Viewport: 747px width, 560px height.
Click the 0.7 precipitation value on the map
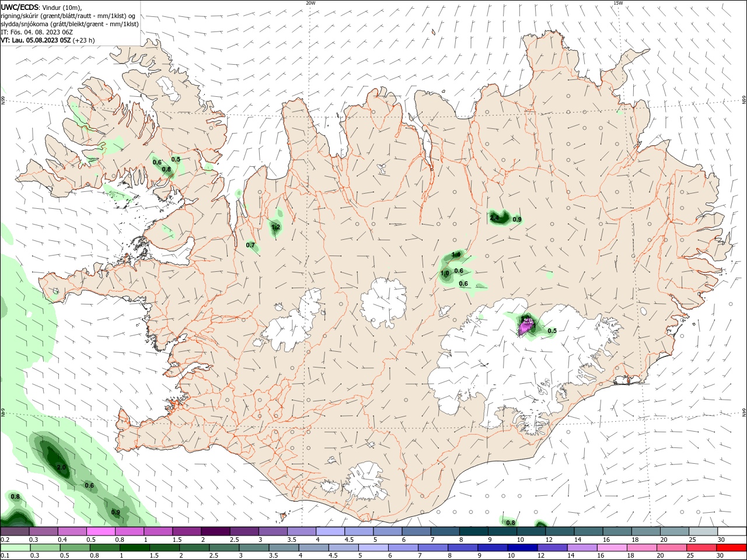[251, 245]
